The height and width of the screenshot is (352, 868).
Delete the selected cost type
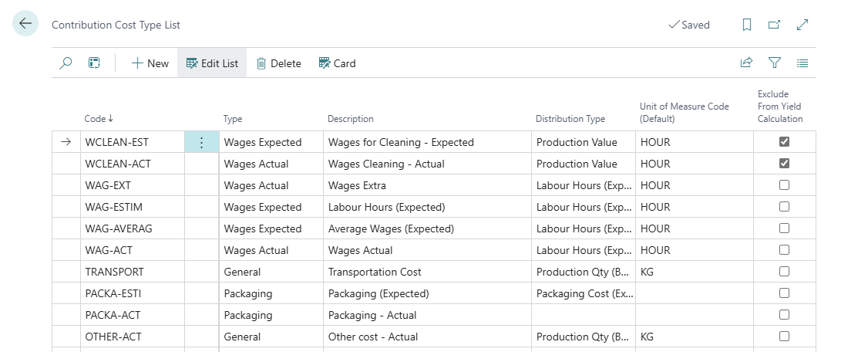pyautogui.click(x=278, y=63)
